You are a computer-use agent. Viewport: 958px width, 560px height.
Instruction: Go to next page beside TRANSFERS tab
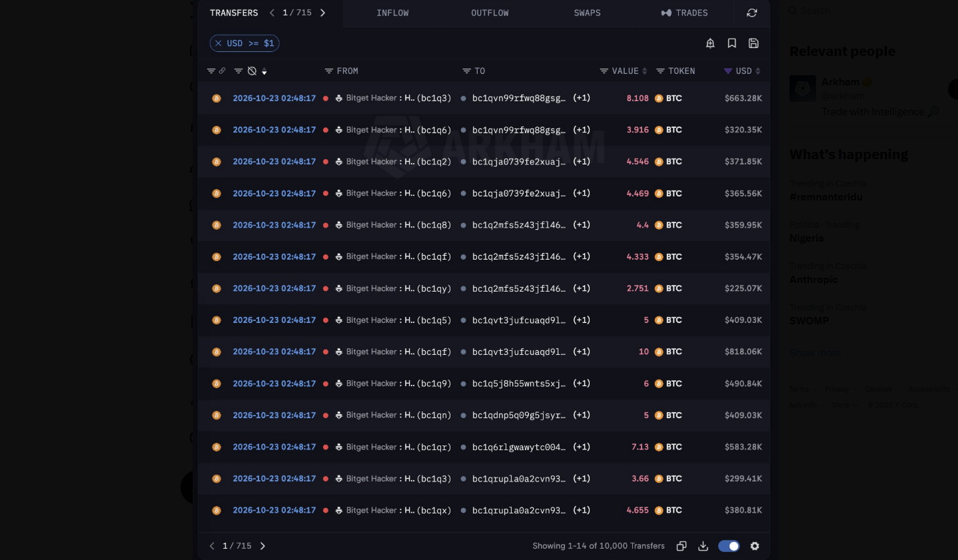click(x=322, y=13)
